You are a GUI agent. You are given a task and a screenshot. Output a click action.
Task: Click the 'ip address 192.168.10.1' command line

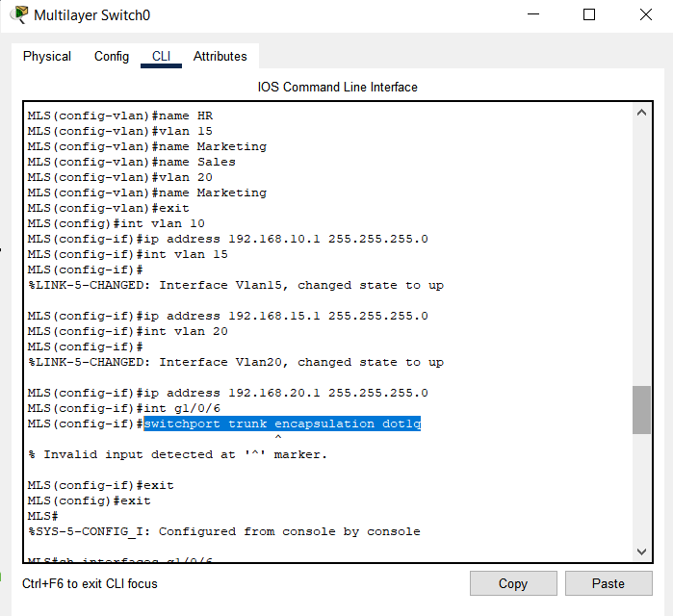click(227, 239)
